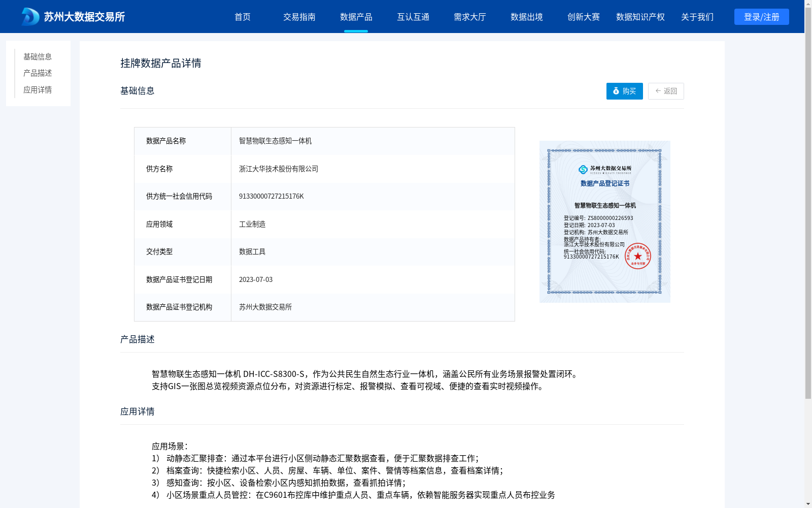Select the supplier 浙江大华技术股份有限公司 cell
The image size is (812, 508).
click(x=373, y=169)
